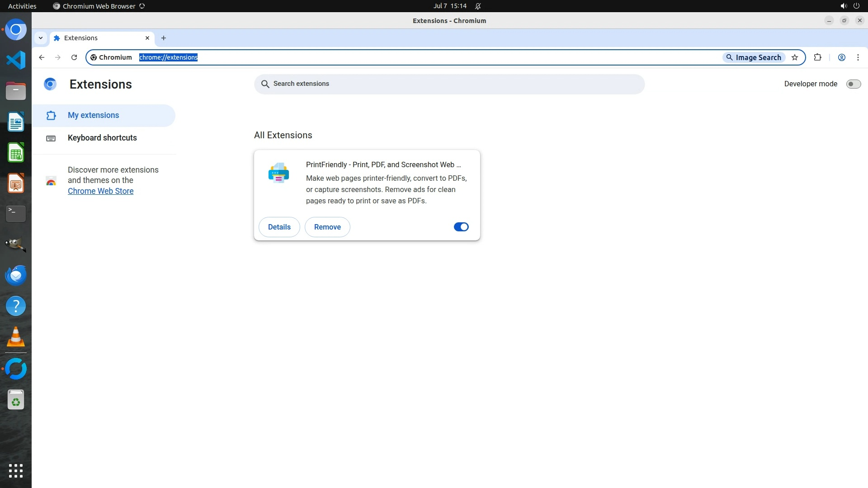Open the new tab plus button

click(164, 38)
